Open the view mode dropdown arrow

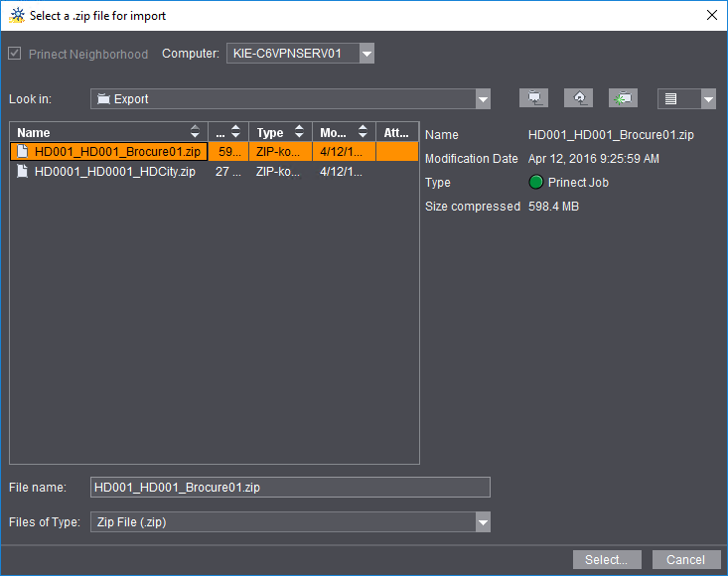click(x=708, y=99)
